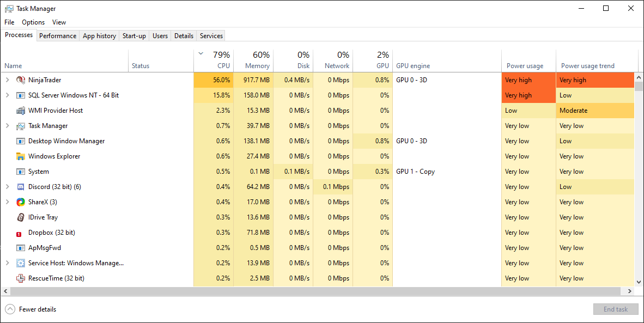Viewport: 644px width, 323px height.
Task: Click the NinjaTrader process icon
Action: 21,80
